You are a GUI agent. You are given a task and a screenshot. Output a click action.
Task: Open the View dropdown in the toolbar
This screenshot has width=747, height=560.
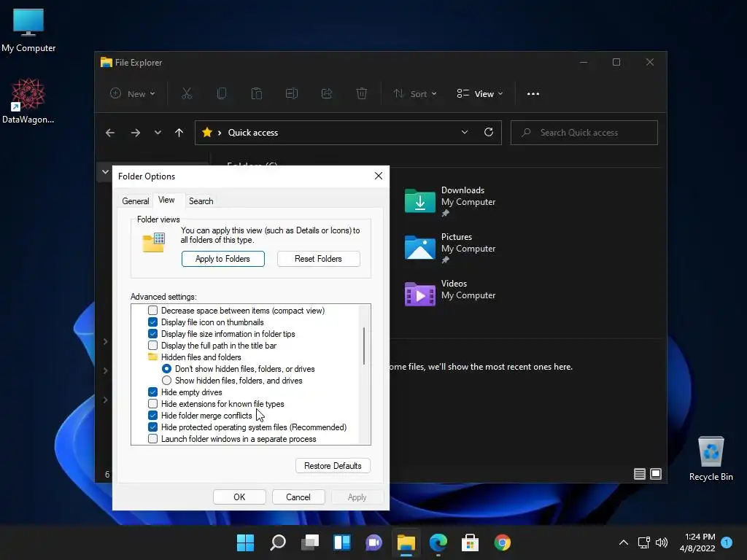click(480, 94)
